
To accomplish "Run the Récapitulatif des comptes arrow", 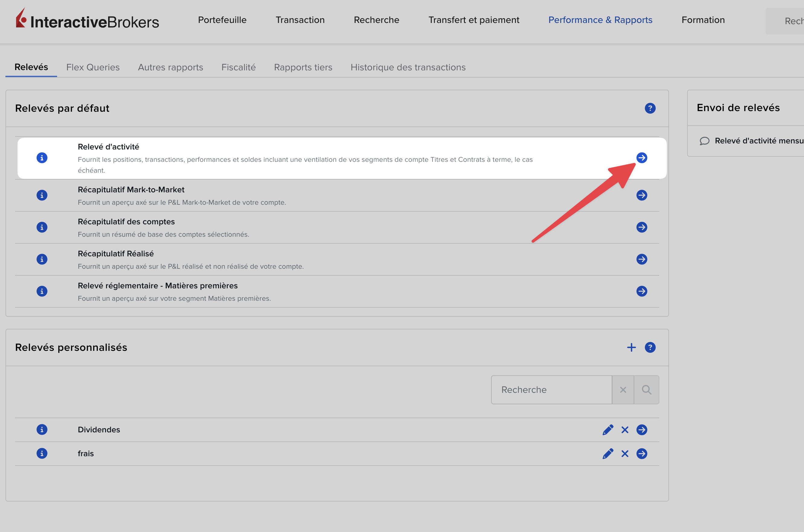I will [x=642, y=227].
